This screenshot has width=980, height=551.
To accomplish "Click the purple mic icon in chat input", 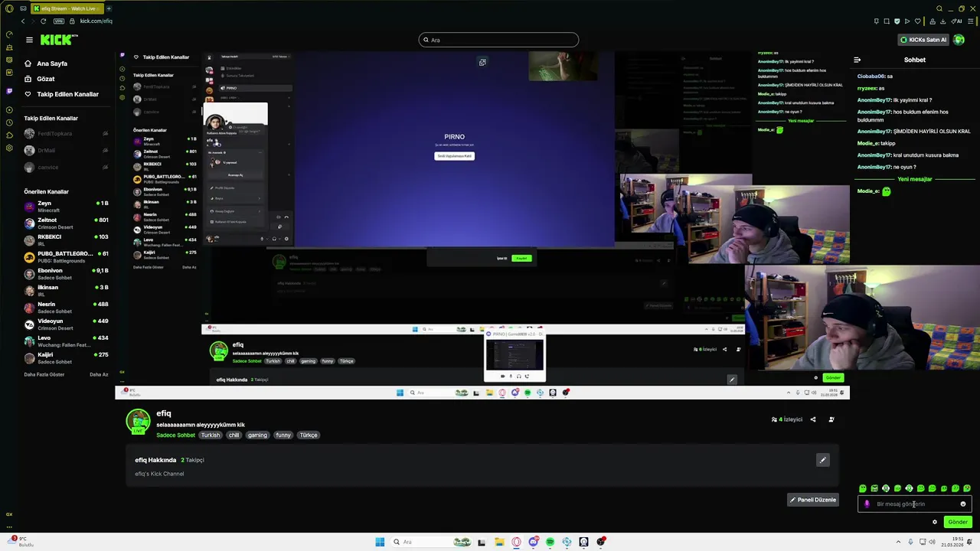I will [867, 504].
